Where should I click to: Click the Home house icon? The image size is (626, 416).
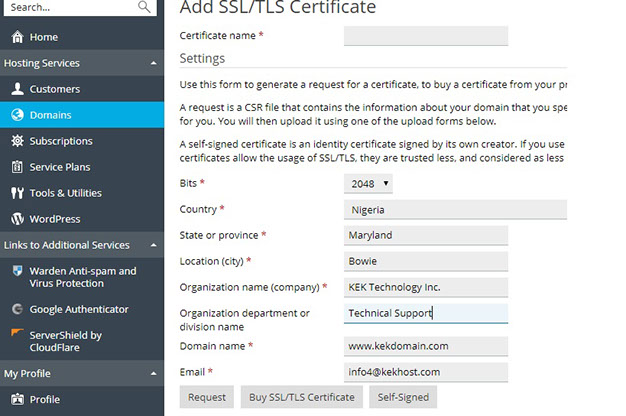(17, 37)
